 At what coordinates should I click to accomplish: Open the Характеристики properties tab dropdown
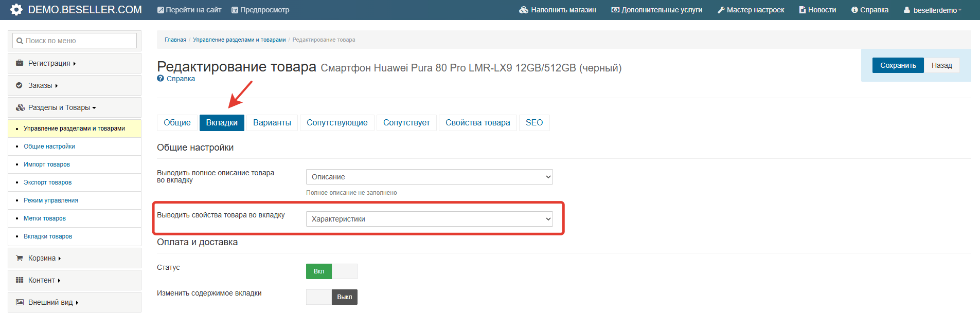[x=430, y=219]
